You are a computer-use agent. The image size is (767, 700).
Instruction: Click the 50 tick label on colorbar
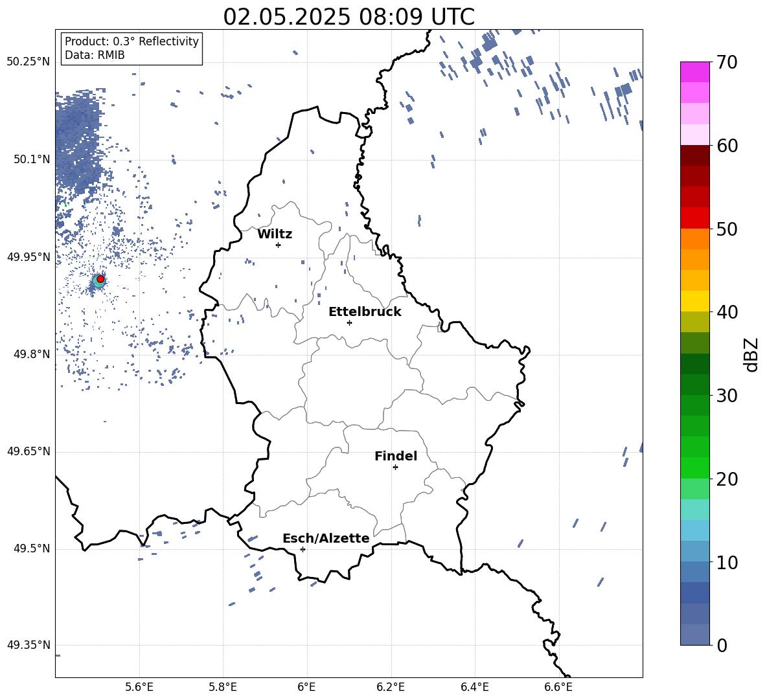point(727,229)
